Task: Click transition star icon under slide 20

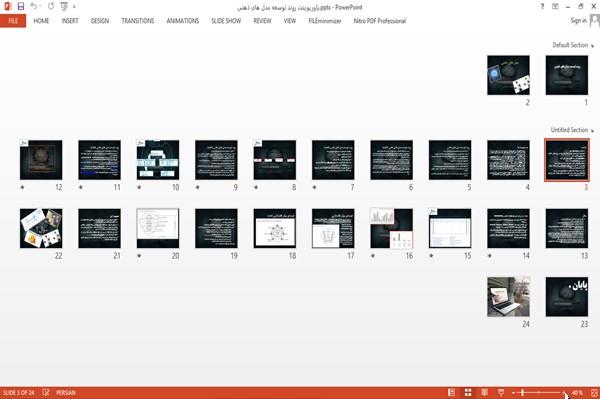Action: point(139,256)
